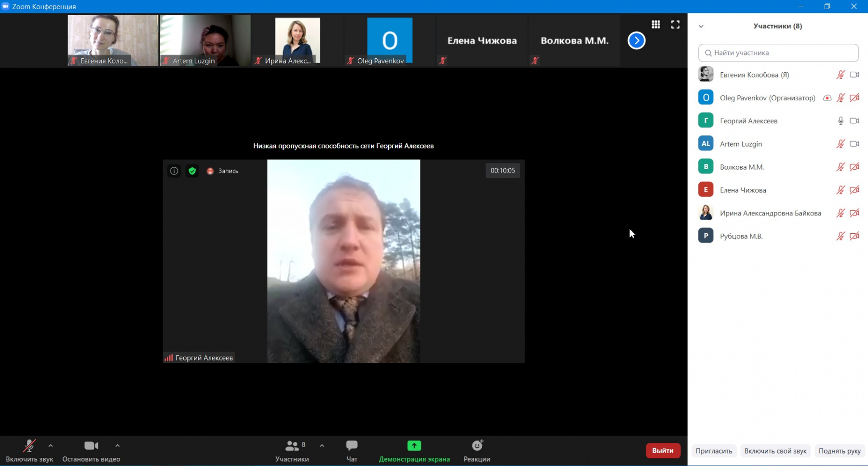Select Ирина Алекс... video thumbnail
Viewport: 868px width, 466px height.
298,40
